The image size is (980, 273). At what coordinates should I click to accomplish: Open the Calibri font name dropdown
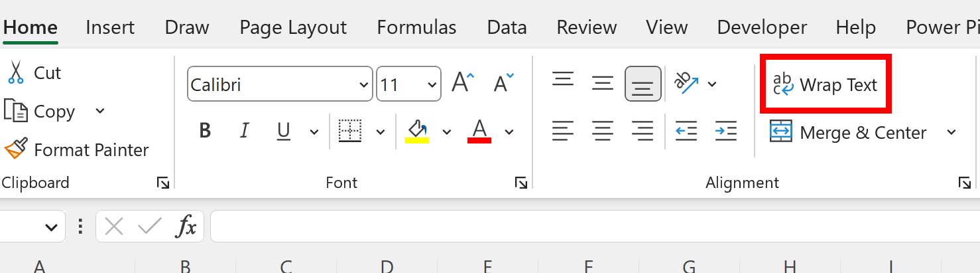point(280,84)
